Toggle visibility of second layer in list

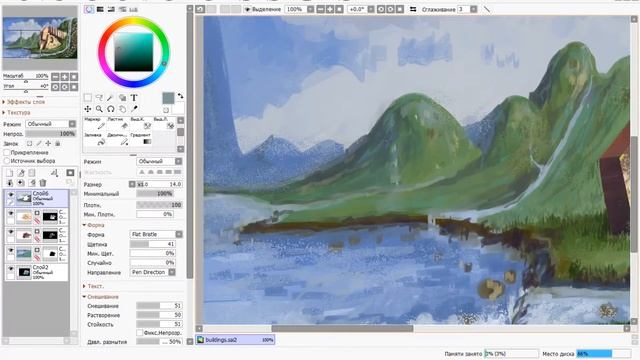point(11,213)
